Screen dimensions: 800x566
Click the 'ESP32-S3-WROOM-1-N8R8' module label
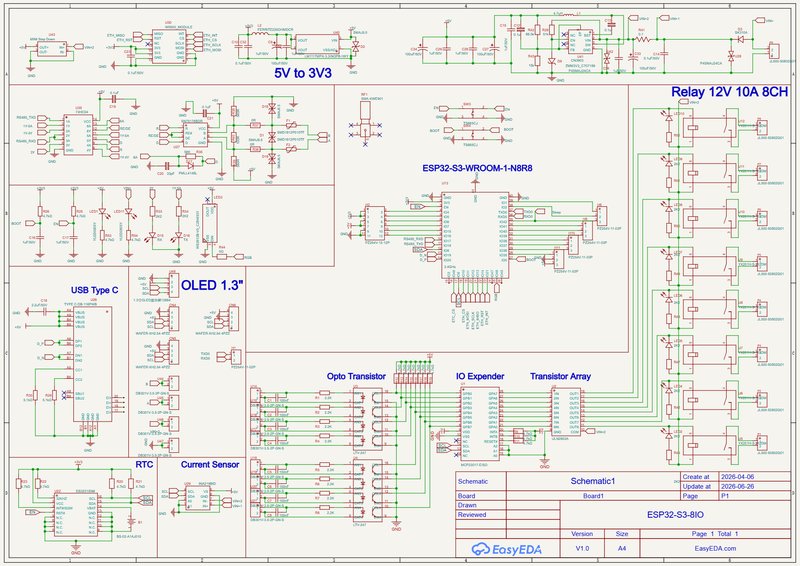pyautogui.click(x=477, y=168)
